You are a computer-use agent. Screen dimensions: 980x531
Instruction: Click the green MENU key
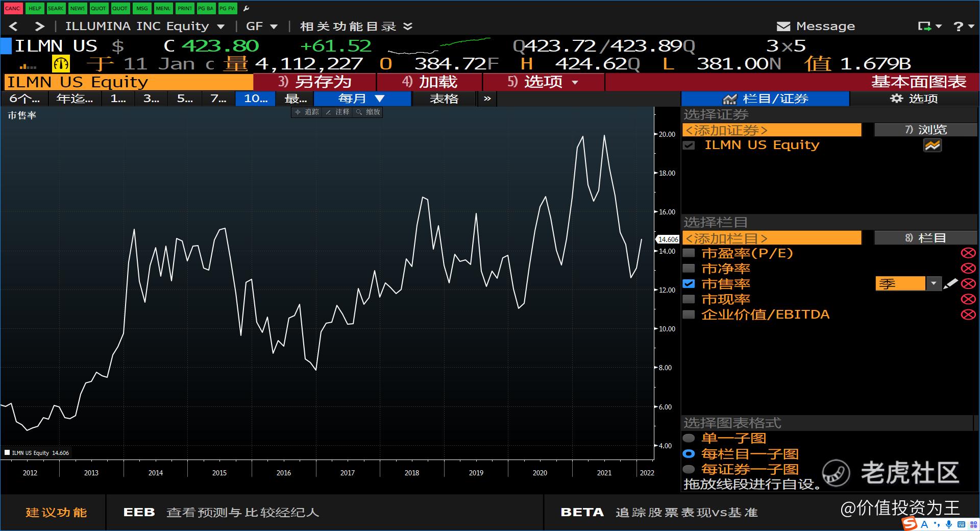163,8
